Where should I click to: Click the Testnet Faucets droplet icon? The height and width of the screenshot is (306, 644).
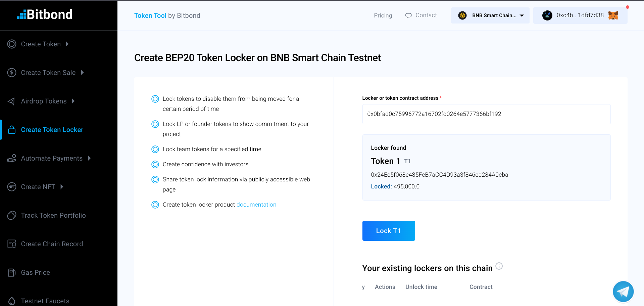point(12,301)
